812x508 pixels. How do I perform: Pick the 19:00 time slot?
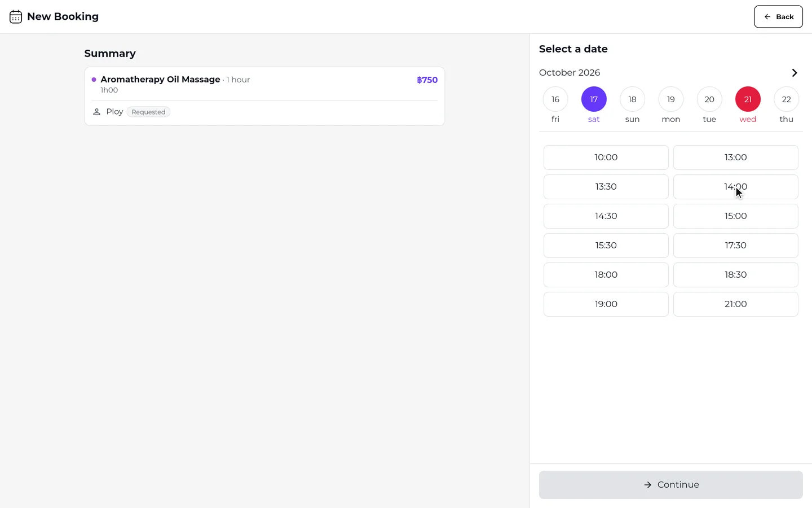[x=606, y=304]
